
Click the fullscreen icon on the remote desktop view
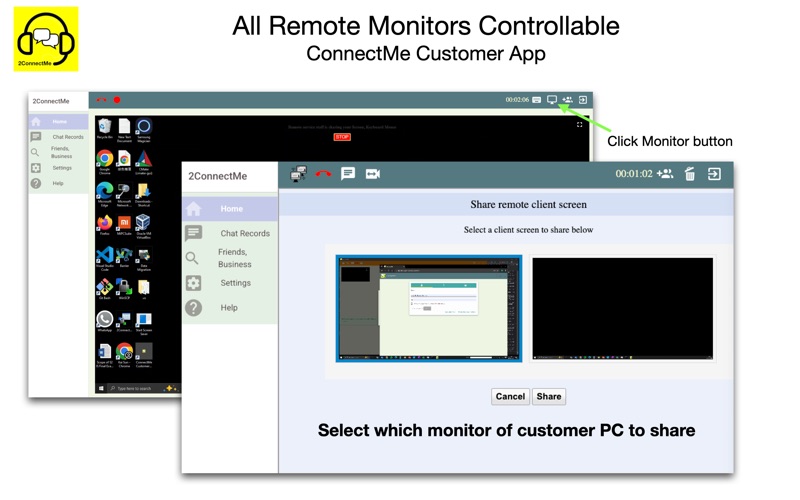580,124
